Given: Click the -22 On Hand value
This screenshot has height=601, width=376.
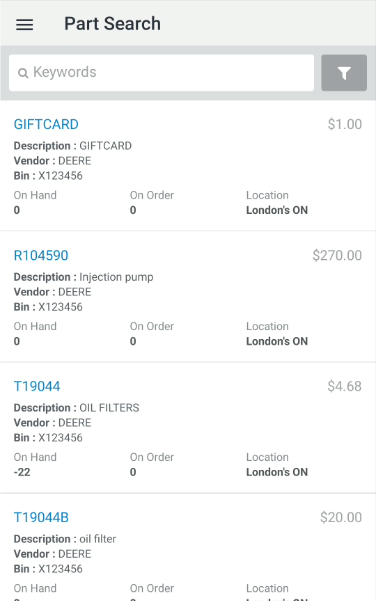Looking at the screenshot, I should pos(22,472).
